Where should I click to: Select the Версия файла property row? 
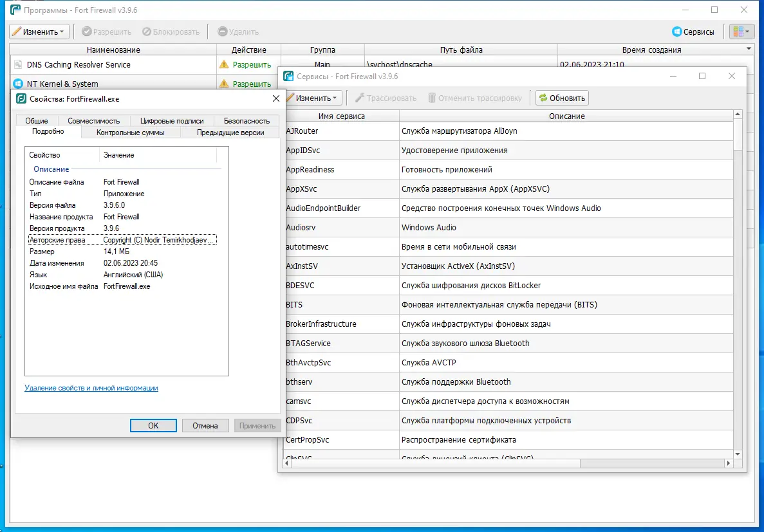[x=122, y=205]
